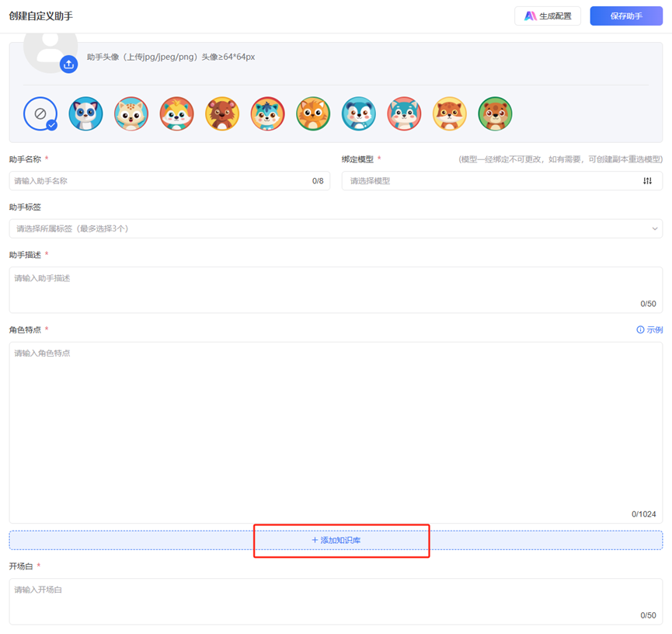Click the 角色特点 label
The width and height of the screenshot is (672, 634).
click(x=25, y=329)
